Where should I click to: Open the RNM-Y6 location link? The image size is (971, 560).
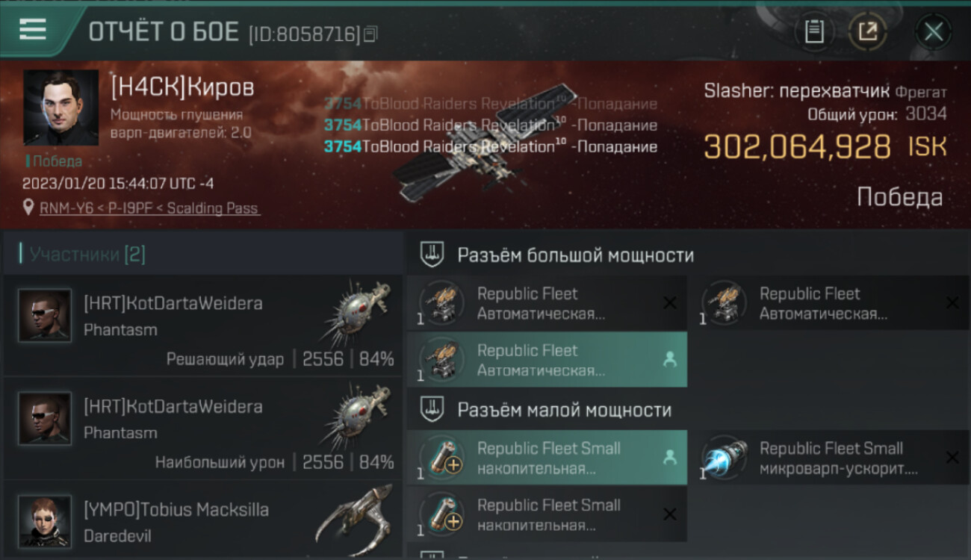(x=149, y=208)
